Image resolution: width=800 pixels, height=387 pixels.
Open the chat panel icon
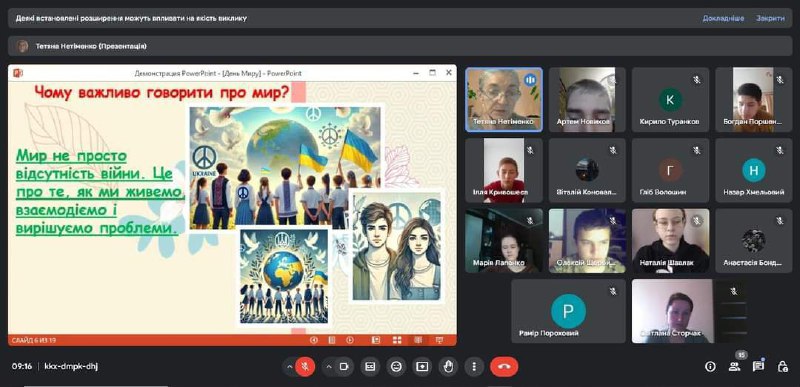(x=758, y=367)
